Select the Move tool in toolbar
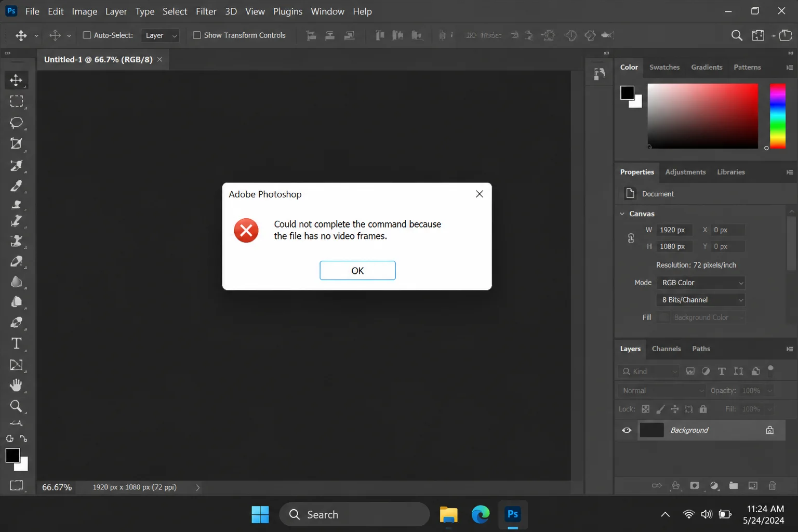Image resolution: width=798 pixels, height=532 pixels. click(x=16, y=80)
